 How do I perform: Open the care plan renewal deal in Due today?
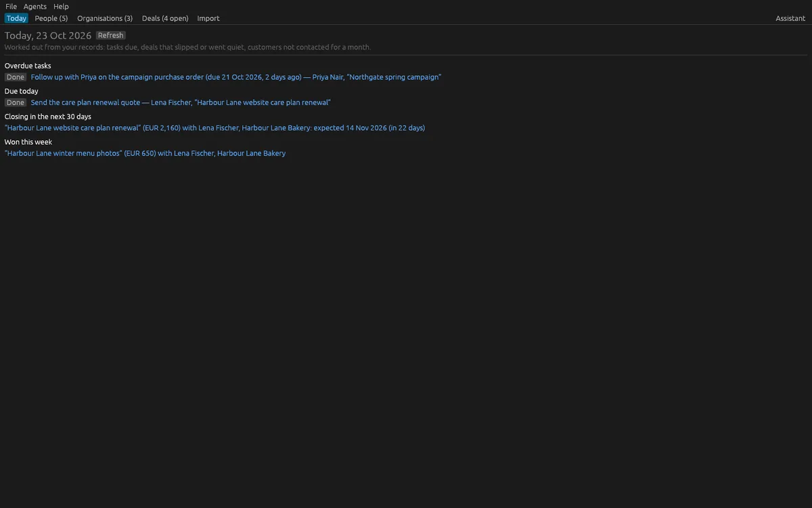click(263, 102)
